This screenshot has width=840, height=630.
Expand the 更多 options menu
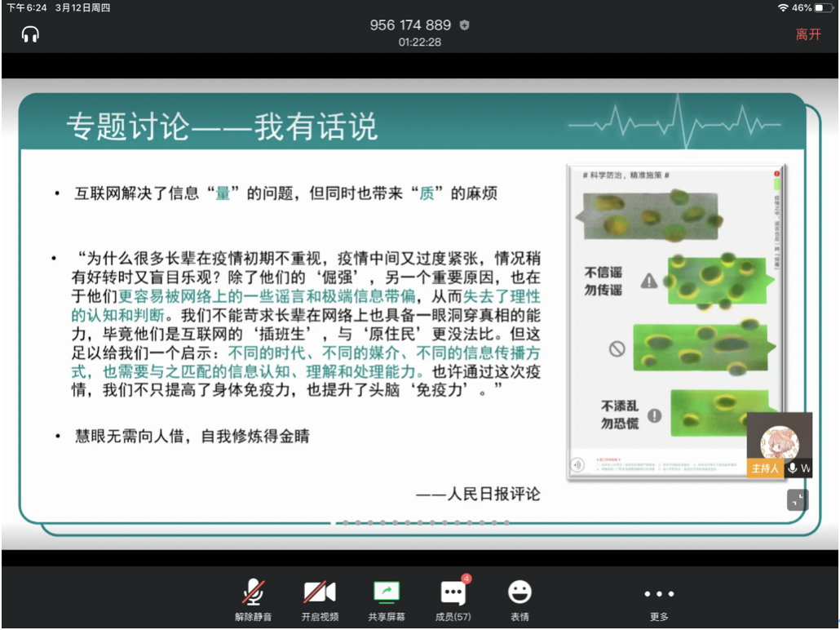[659, 601]
